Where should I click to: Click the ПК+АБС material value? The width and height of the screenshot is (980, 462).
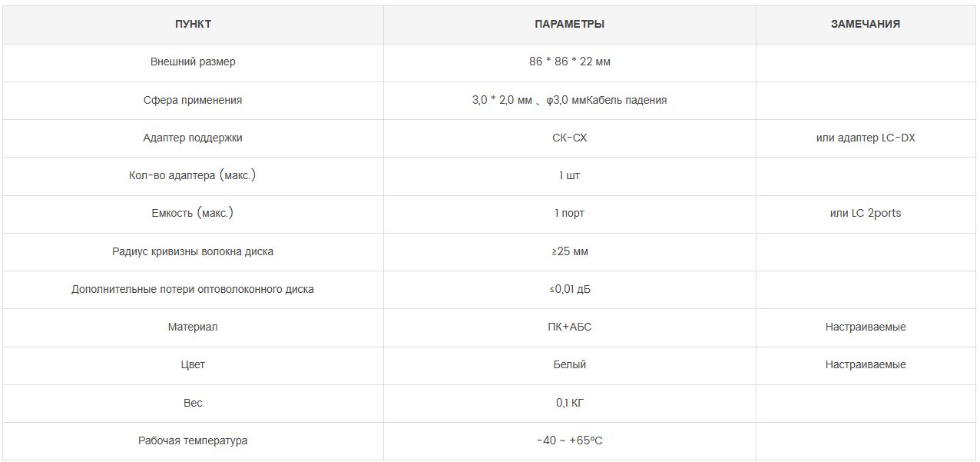[569, 327]
